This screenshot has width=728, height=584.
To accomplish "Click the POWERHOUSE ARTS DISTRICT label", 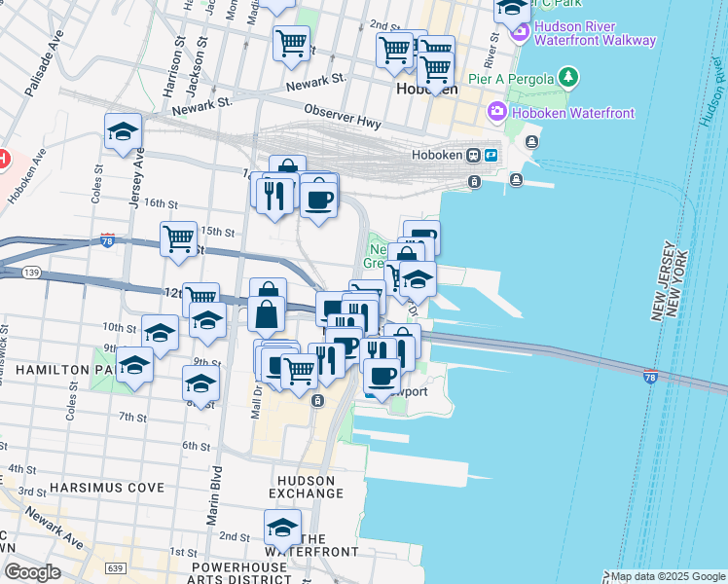I will [239, 574].
